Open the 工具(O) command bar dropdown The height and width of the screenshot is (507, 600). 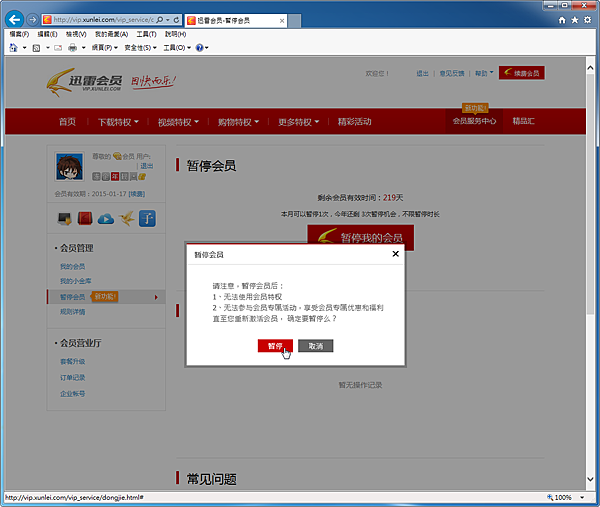(177, 48)
